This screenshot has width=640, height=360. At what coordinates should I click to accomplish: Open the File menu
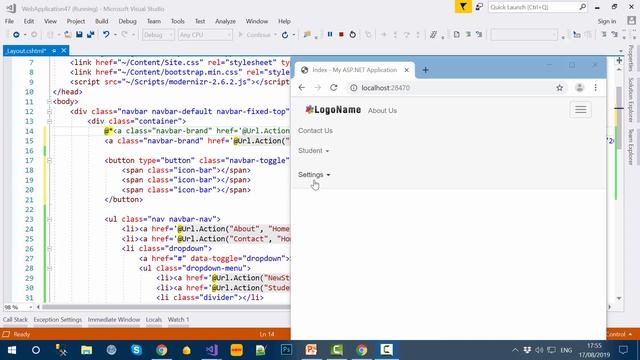9,21
